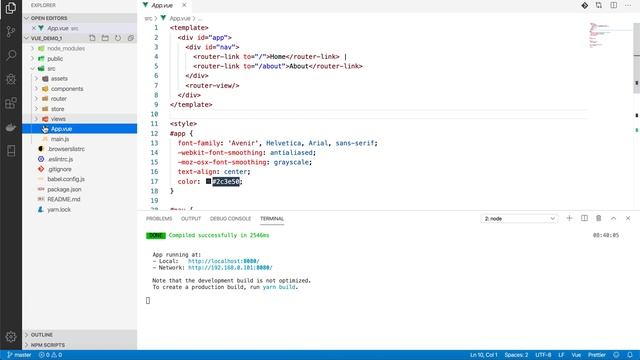Expand the Outline section
The image size is (640, 360).
pyautogui.click(x=80, y=335)
